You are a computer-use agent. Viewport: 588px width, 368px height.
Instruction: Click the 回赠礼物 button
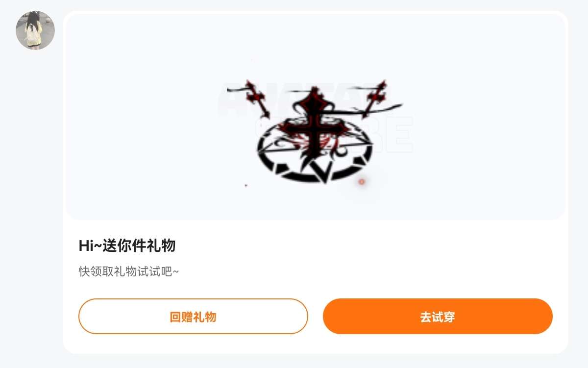tap(193, 317)
